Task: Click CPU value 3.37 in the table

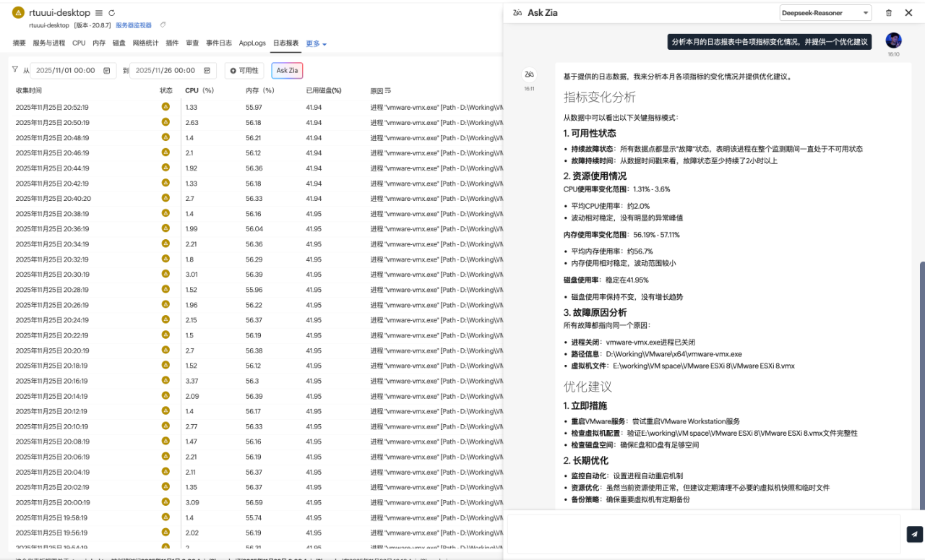Action: click(192, 381)
